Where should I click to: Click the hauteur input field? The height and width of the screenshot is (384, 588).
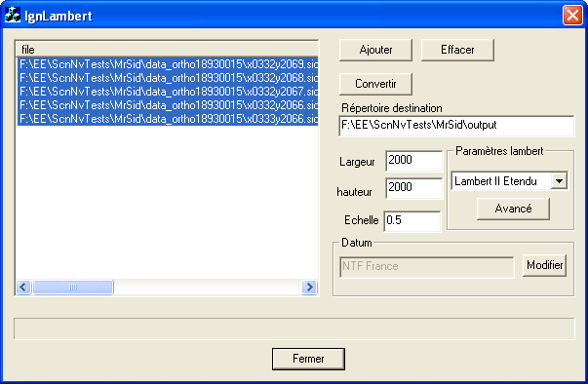point(414,188)
